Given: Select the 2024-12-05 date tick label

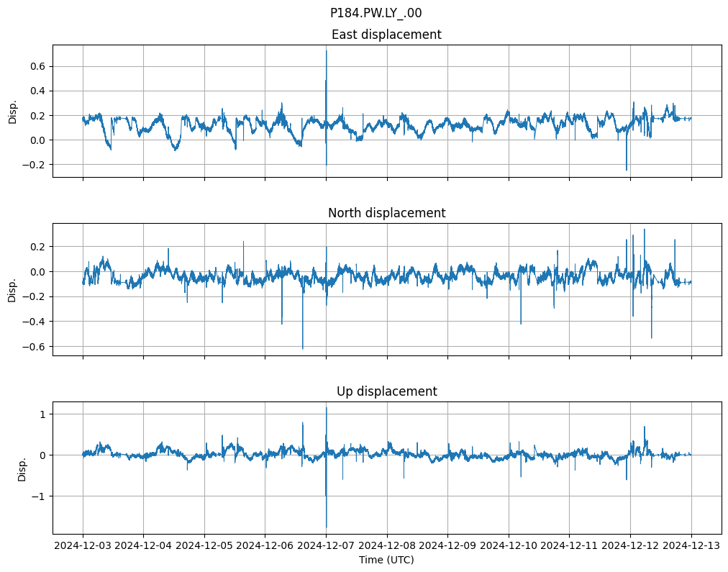Looking at the screenshot, I should (x=204, y=546).
